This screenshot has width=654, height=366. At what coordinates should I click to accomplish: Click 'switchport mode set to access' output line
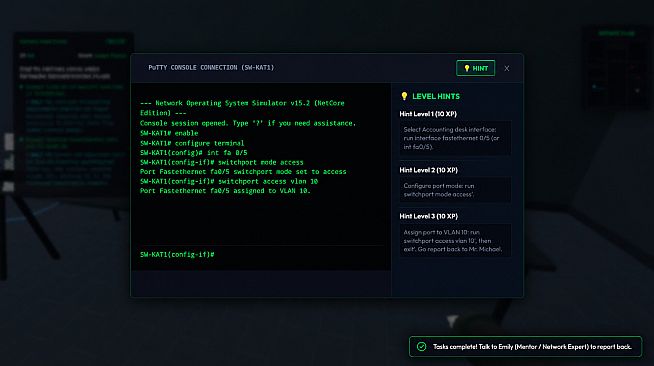(243, 172)
